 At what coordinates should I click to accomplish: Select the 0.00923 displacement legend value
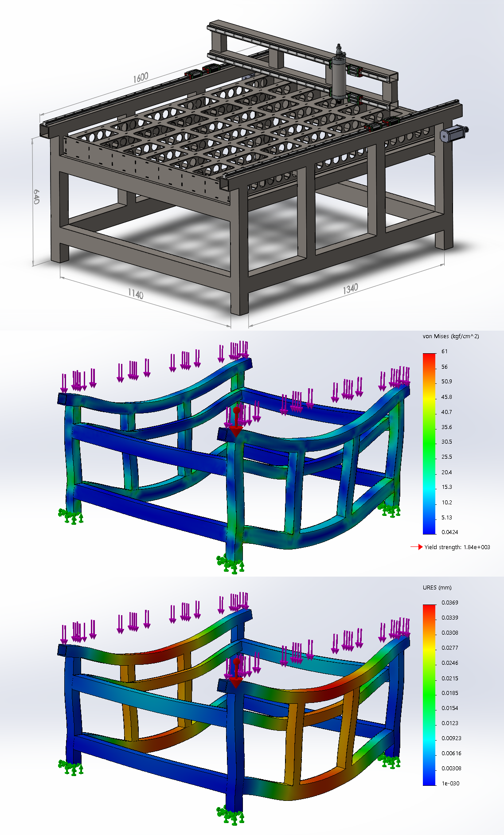pyautogui.click(x=451, y=738)
